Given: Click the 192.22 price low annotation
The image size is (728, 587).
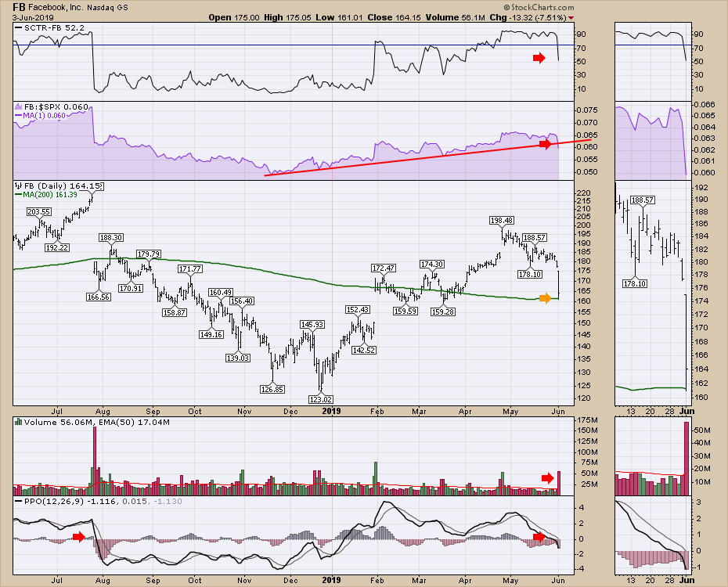Looking at the screenshot, I should [57, 248].
